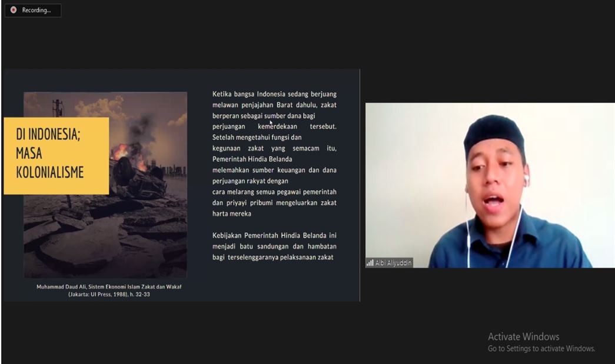Click the signal strength bars icon
Screen dimensions: 615x364
coord(370,263)
